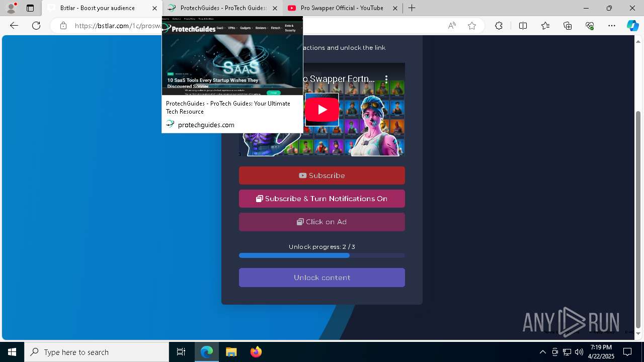The image size is (644, 362).
Task: Open the YouTube video more options menu
Action: [x=386, y=79]
